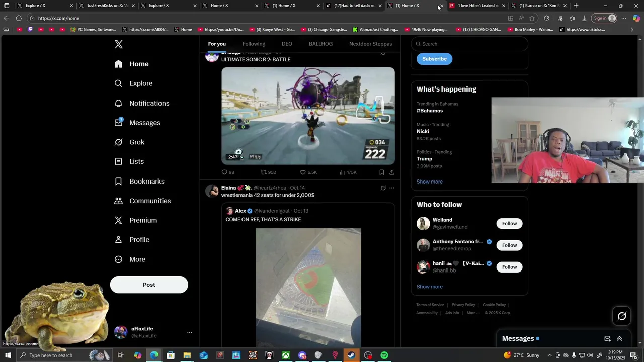Share the Sonic R 2 post
Screen dimensions: 644x362
392,172
